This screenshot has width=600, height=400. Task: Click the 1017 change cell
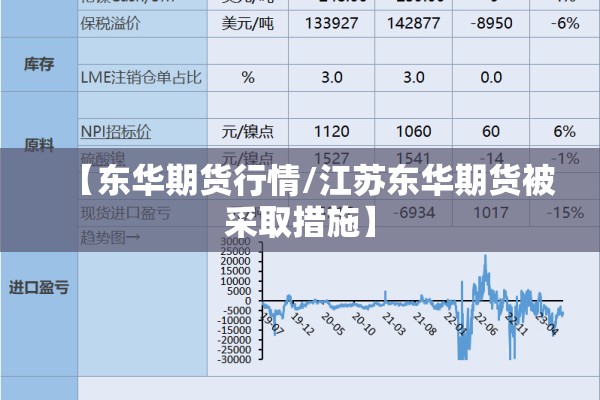click(x=491, y=213)
